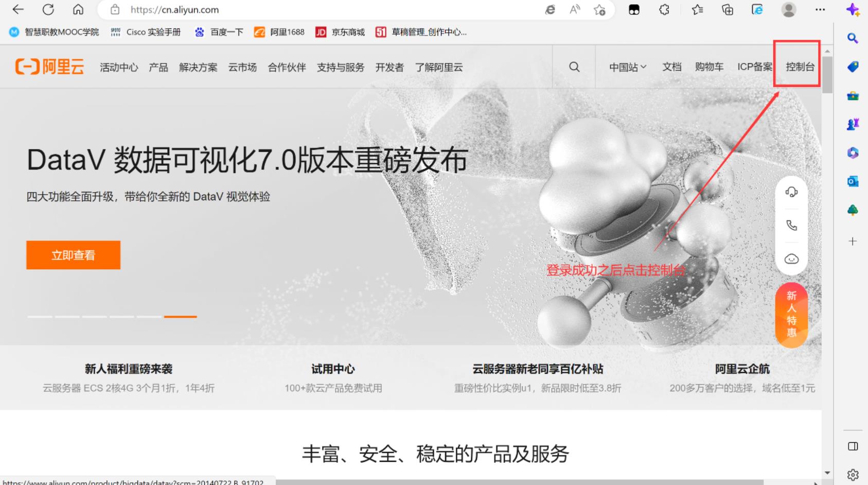Open 试用中心 promo card
Viewport: 868px width, 485px height.
pyautogui.click(x=333, y=378)
